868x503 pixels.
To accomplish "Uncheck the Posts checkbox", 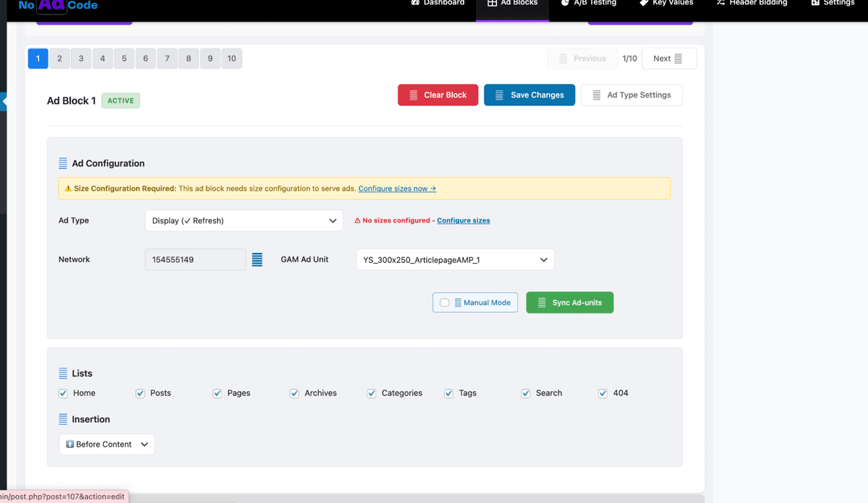I will [140, 392].
